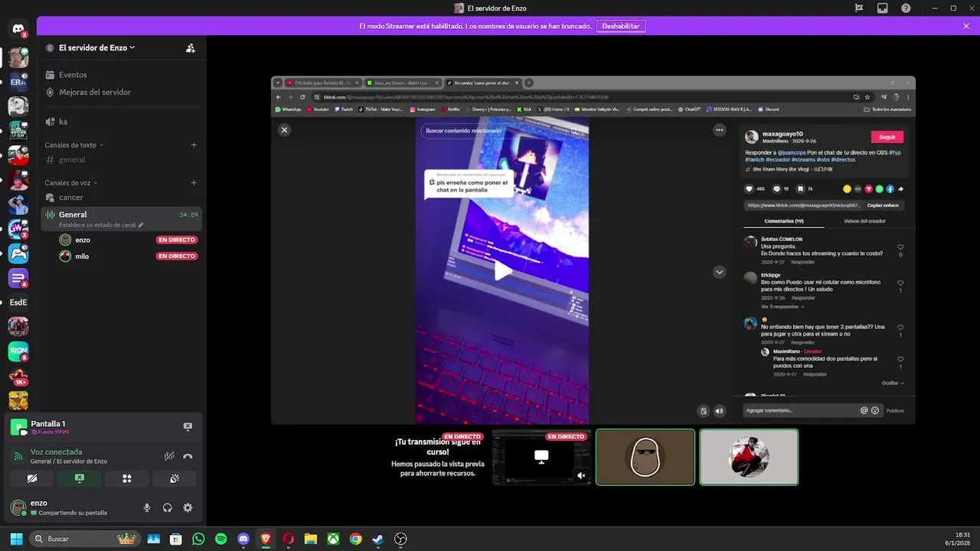This screenshot has width=980, height=551.
Task: Collapse Canales de voz category
Action: point(70,183)
